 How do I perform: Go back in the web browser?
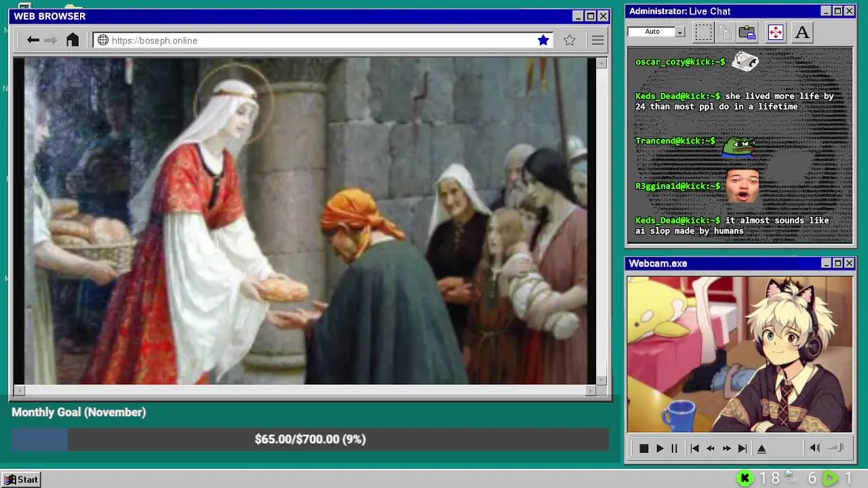point(33,41)
